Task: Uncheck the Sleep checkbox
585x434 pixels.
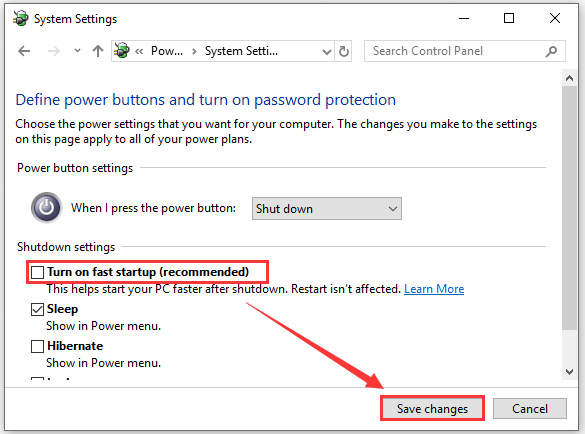Action: [x=37, y=309]
